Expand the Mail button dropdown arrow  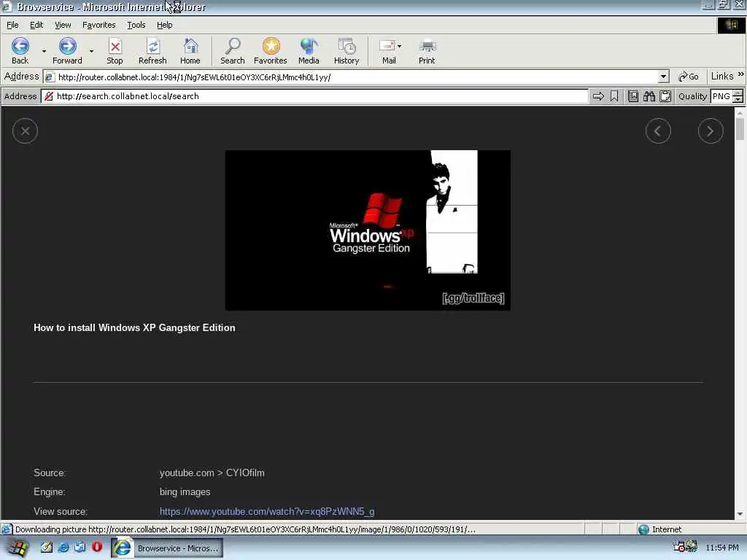(399, 46)
